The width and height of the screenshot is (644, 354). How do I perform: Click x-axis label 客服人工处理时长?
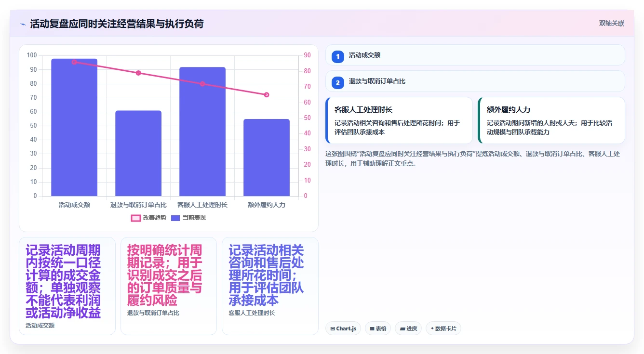[x=202, y=205]
